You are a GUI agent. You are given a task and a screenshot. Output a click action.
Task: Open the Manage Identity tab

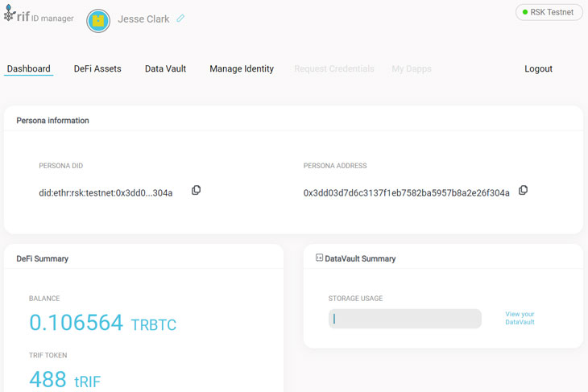pos(242,69)
